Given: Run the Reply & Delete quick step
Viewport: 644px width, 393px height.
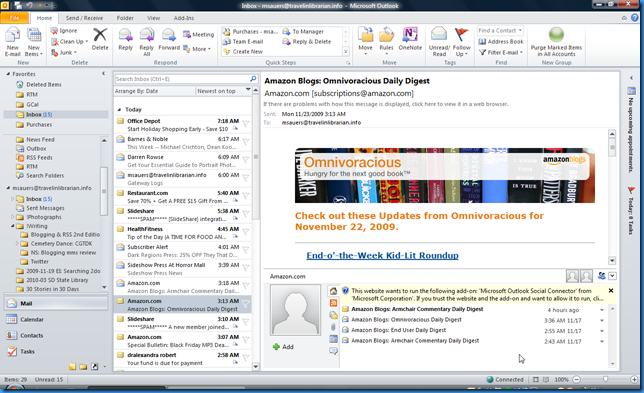Looking at the screenshot, I should click(307, 41).
